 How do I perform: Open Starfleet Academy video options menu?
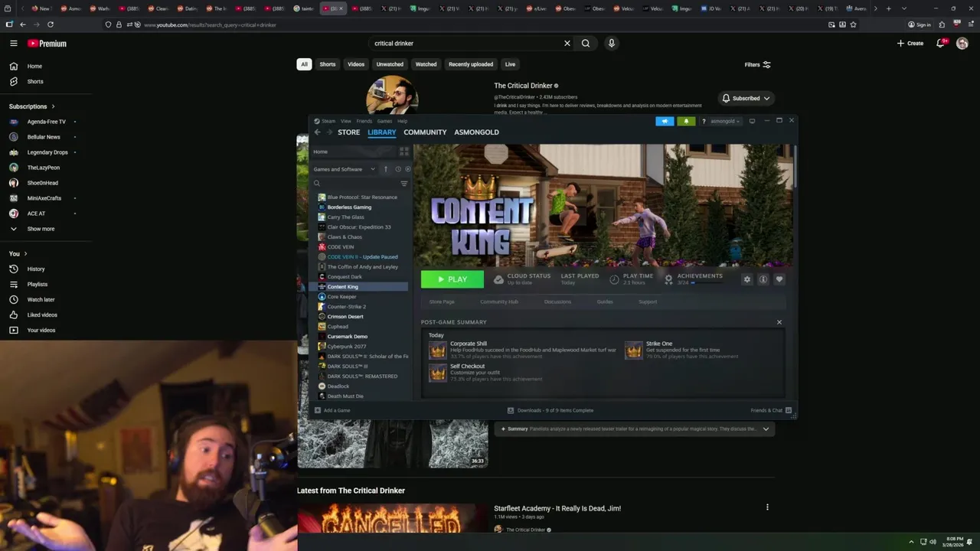tap(767, 507)
